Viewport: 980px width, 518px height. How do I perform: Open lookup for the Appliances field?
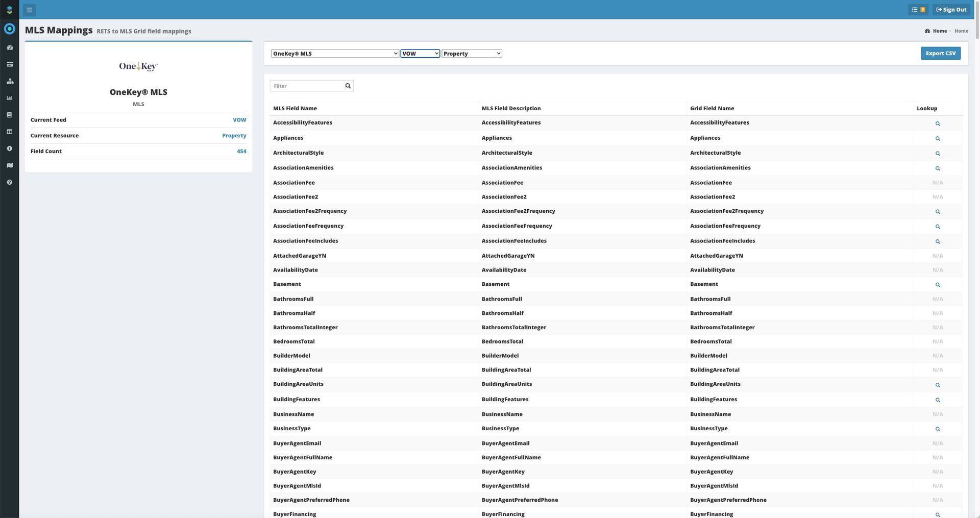point(937,139)
